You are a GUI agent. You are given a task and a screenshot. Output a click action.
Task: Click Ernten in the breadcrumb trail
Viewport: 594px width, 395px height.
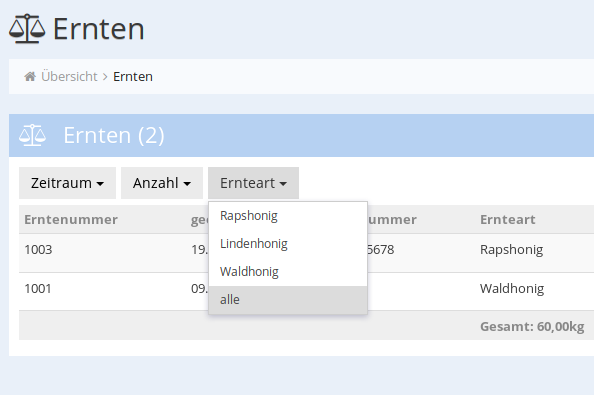(x=133, y=77)
